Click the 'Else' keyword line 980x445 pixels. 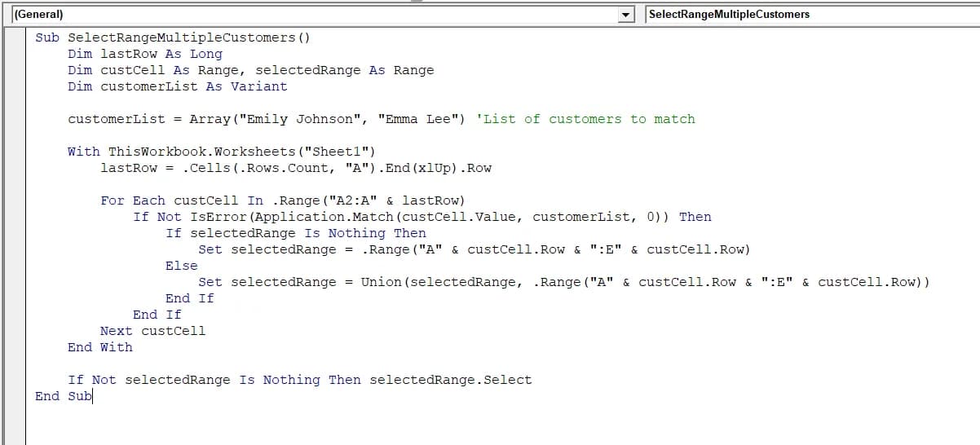click(182, 266)
